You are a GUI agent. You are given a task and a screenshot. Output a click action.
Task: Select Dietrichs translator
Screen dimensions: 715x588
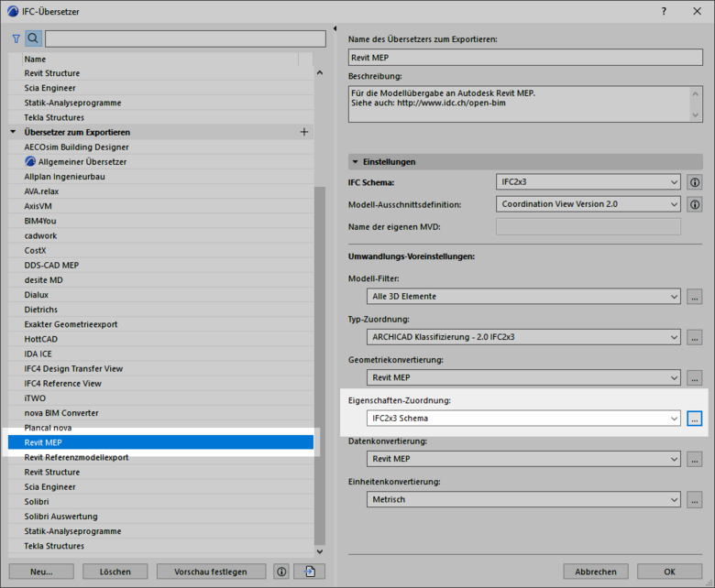(x=160, y=310)
